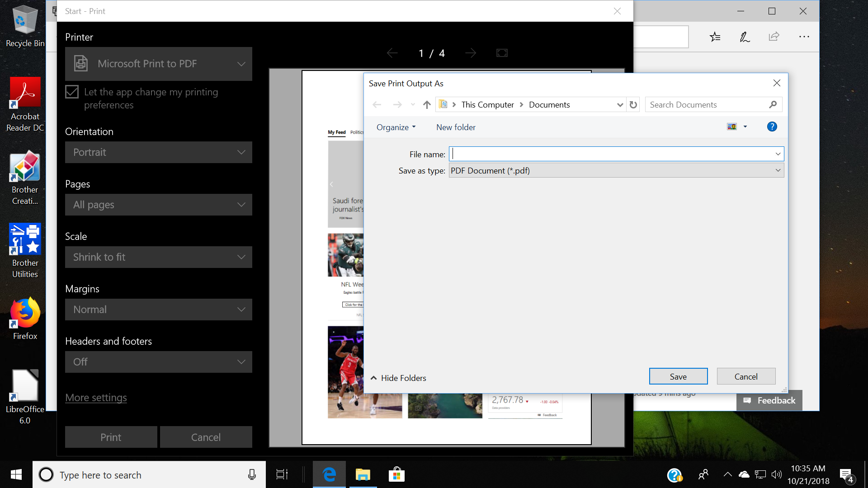
Task: Open LibreOffice 6.0 desktop shortcut
Action: [x=25, y=397]
